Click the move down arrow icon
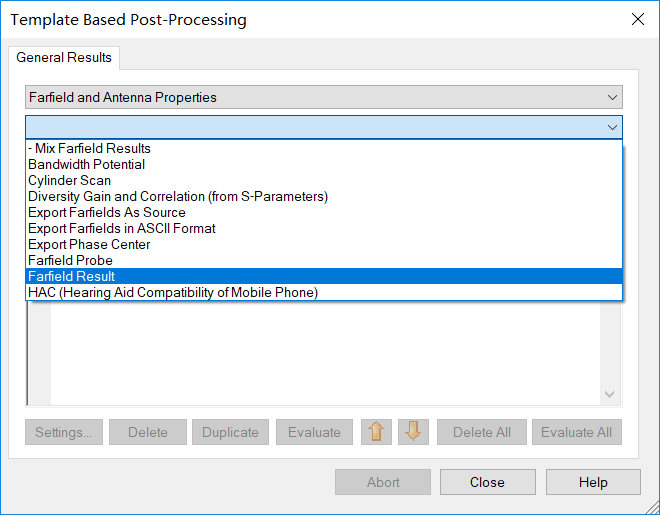 point(413,432)
